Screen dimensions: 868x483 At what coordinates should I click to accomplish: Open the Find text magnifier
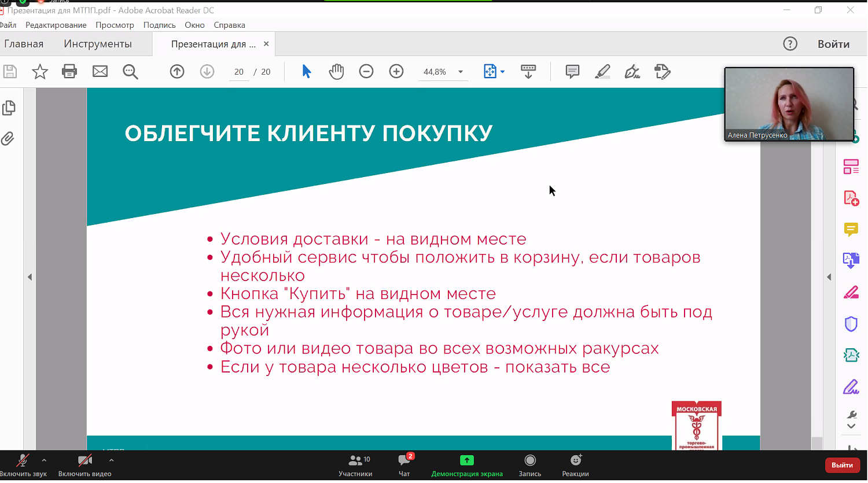(131, 72)
